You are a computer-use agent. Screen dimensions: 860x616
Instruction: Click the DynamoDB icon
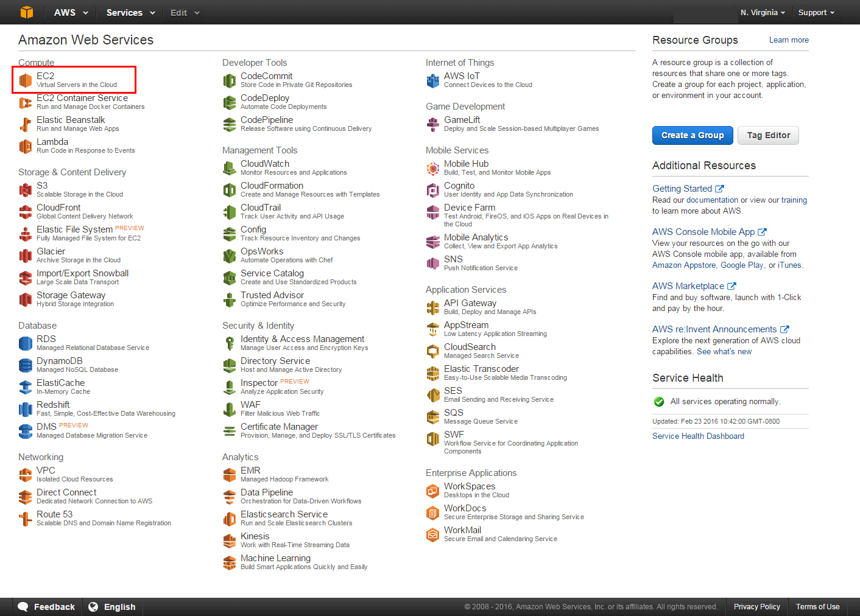(26, 365)
